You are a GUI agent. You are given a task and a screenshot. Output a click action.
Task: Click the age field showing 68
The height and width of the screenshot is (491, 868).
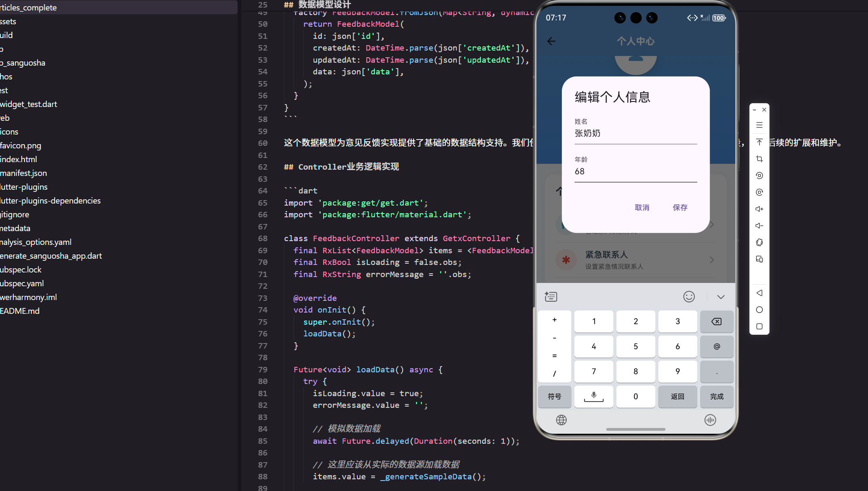click(x=635, y=171)
